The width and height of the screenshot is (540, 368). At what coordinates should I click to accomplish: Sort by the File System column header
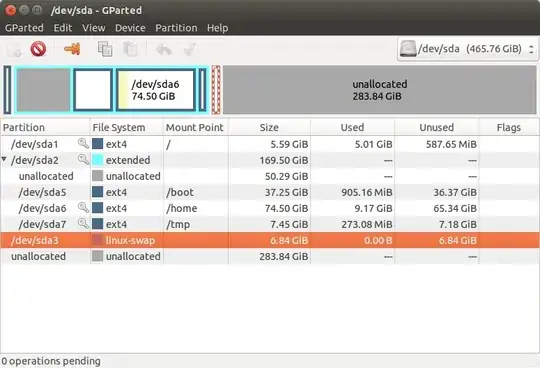pyautogui.click(x=127, y=127)
